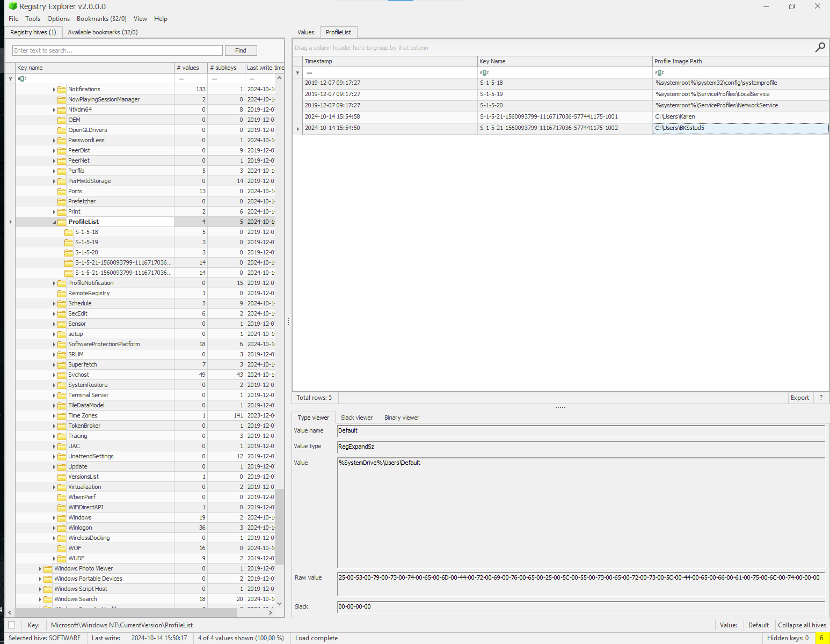Click the Key Name column filter ABC icon
The height and width of the screenshot is (644, 830).
tap(485, 72)
